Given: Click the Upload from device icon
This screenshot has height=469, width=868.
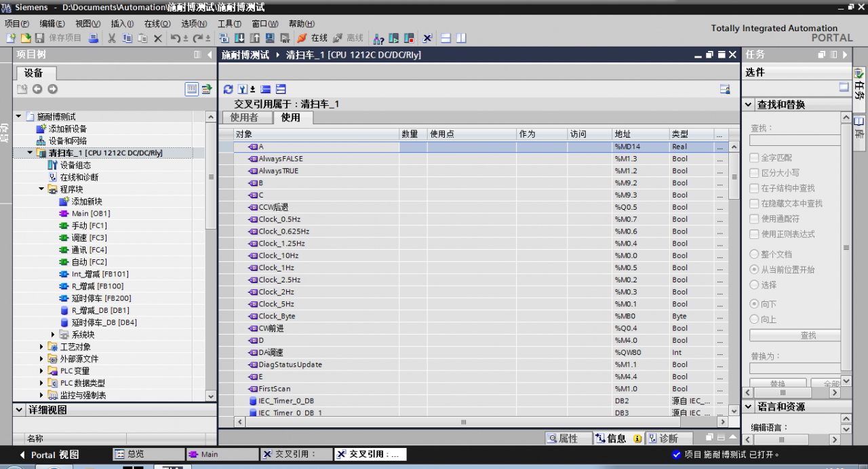Looking at the screenshot, I should pos(254,38).
